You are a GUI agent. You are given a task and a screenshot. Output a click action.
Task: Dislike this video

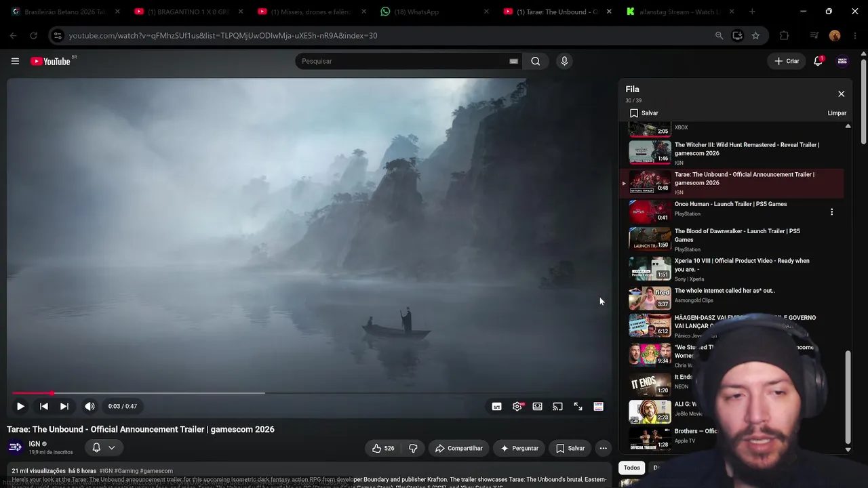pos(413,448)
